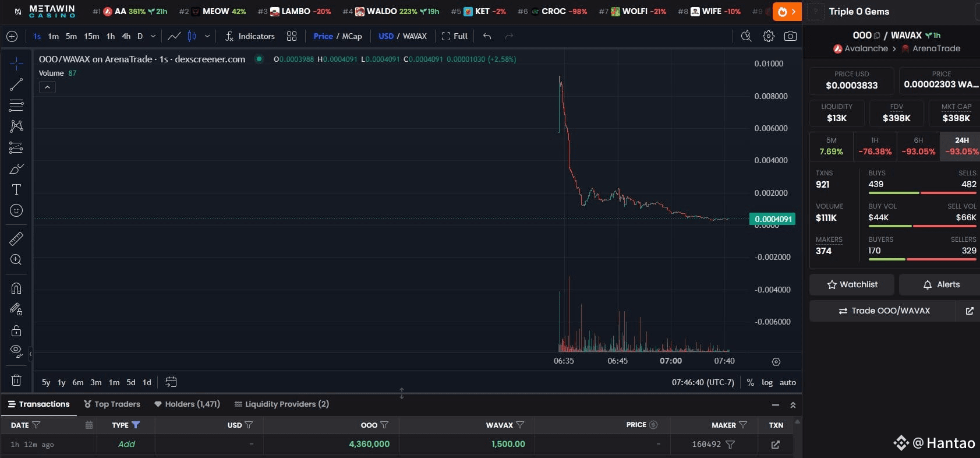Image resolution: width=980 pixels, height=458 pixels.
Task: Open transaction link for maker 160492
Action: 776,445
